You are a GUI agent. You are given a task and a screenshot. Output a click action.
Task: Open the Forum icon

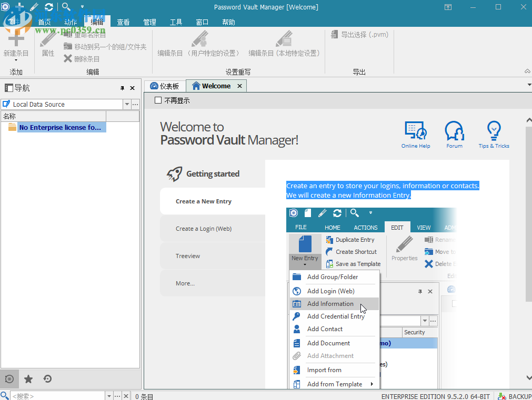[454, 130]
